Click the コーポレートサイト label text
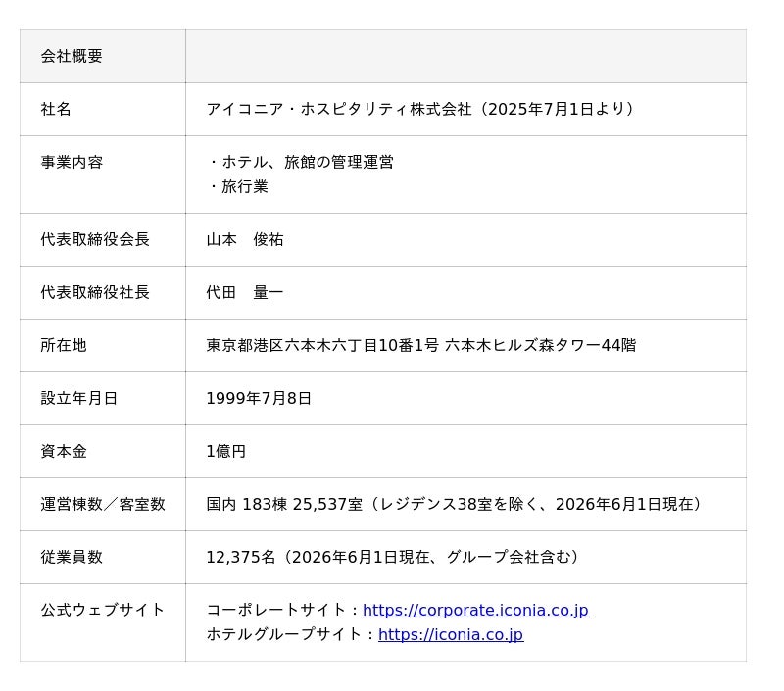784x691 pixels. click(x=276, y=610)
